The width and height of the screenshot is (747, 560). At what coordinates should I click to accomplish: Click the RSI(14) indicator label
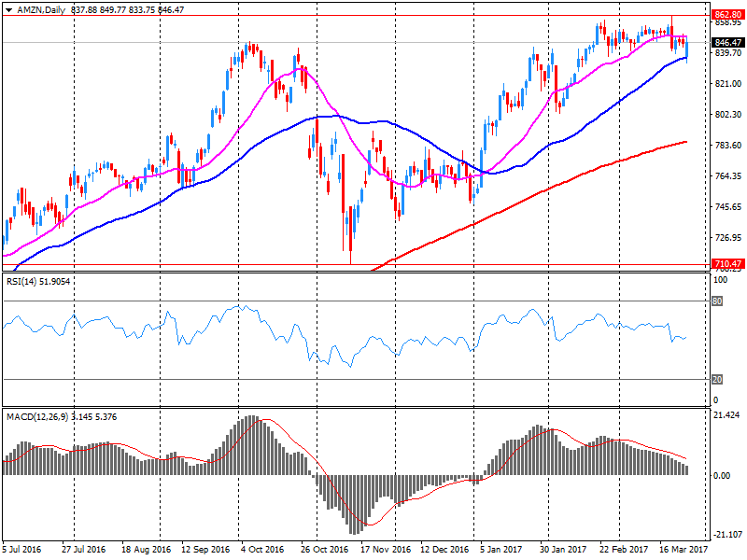[25, 281]
